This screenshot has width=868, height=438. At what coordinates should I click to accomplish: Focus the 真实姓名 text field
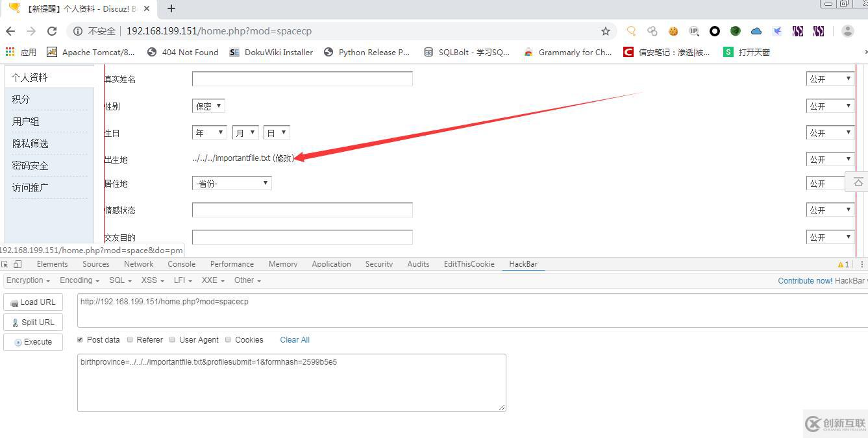303,79
